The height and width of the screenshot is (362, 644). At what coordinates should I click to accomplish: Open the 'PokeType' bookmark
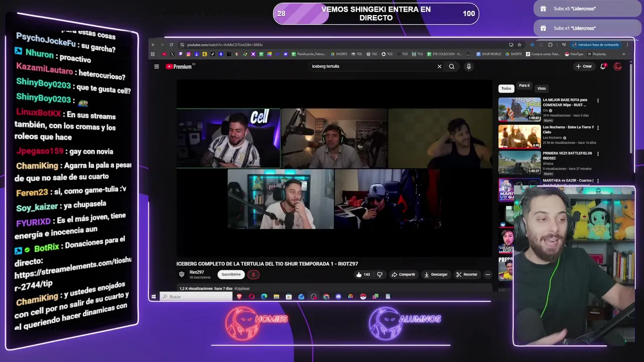coord(574,54)
